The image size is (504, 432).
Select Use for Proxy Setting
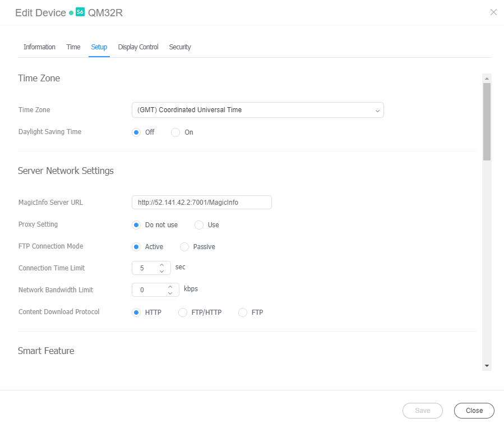pyautogui.click(x=199, y=225)
